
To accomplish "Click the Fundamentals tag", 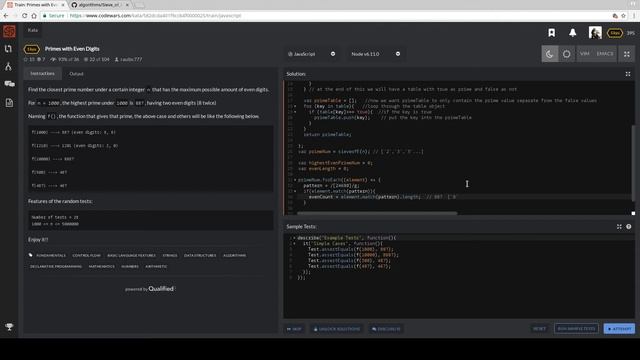I will point(51,256).
